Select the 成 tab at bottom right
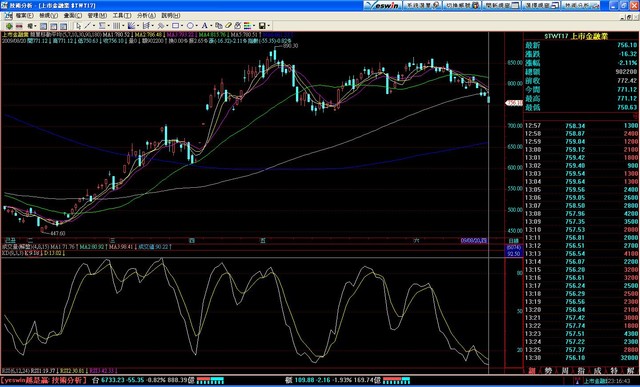Screen dimensions: 640x387 pyautogui.click(x=597, y=371)
